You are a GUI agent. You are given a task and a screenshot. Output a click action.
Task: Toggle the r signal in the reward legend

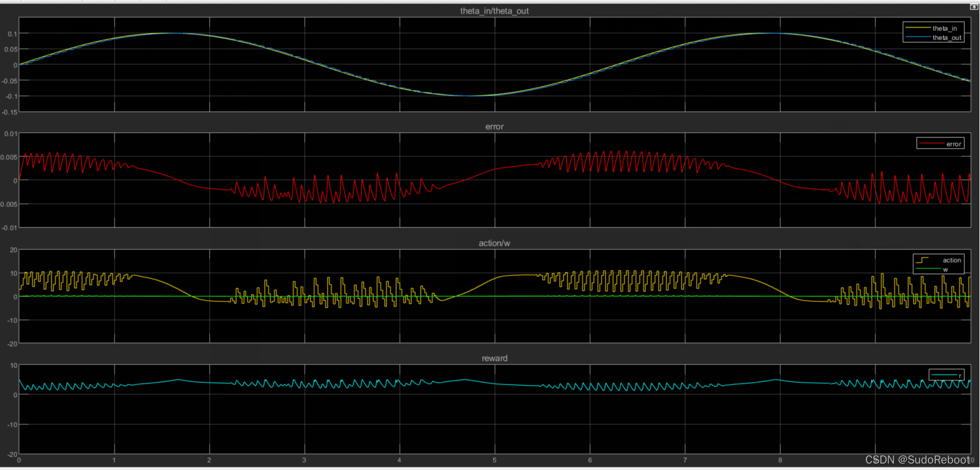coord(946,375)
